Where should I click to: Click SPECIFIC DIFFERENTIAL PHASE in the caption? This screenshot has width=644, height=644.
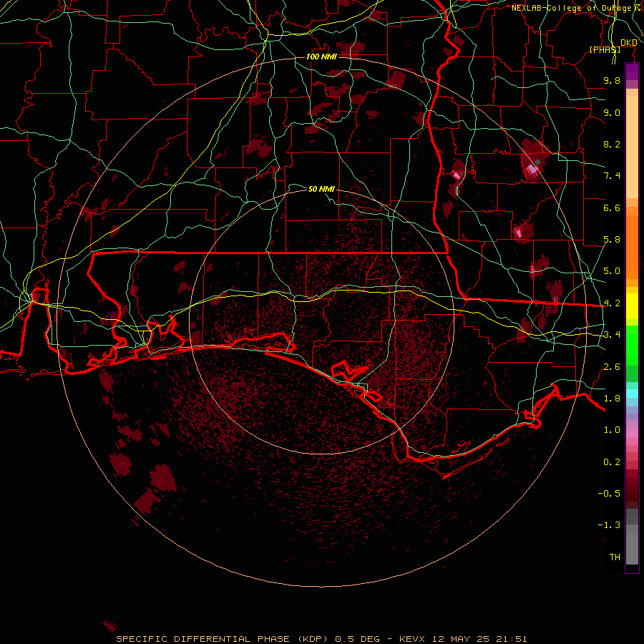204,639
